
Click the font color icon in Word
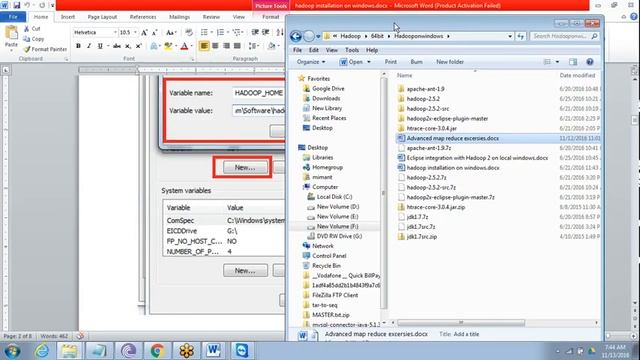point(184,46)
